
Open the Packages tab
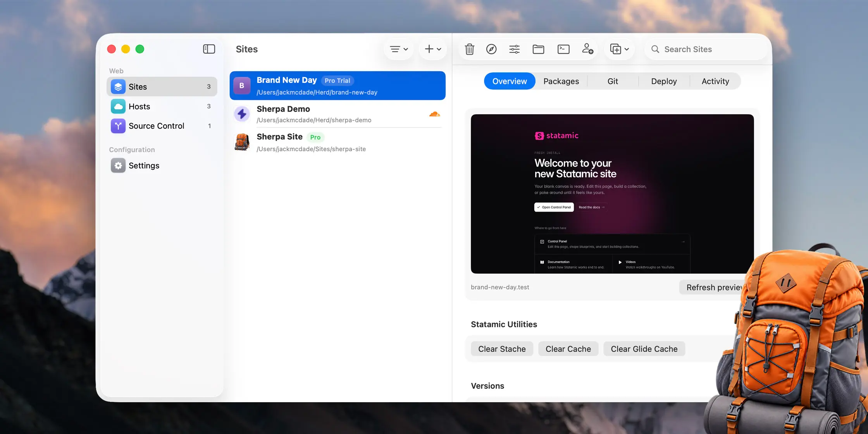click(561, 81)
